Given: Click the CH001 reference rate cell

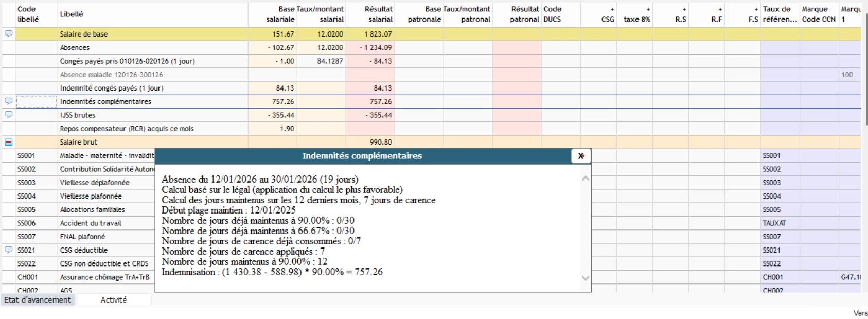Looking at the screenshot, I should (780, 277).
